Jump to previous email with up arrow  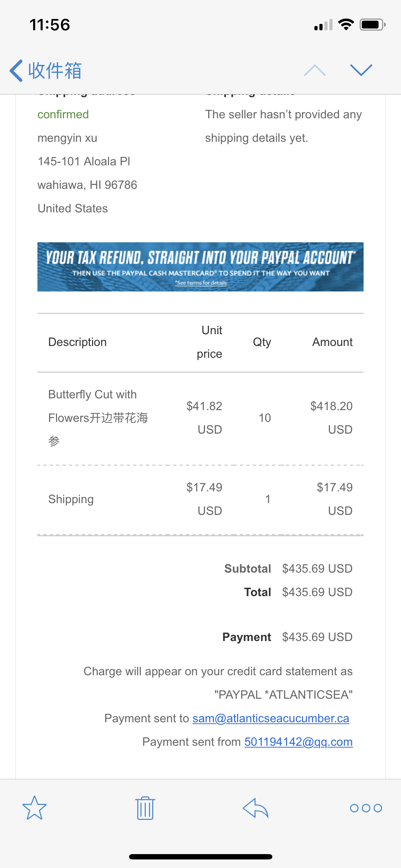point(315,71)
